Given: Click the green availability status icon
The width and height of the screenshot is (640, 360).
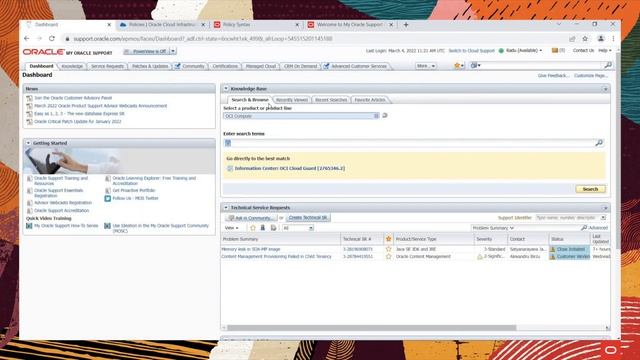Looking at the screenshot, I should [x=501, y=51].
